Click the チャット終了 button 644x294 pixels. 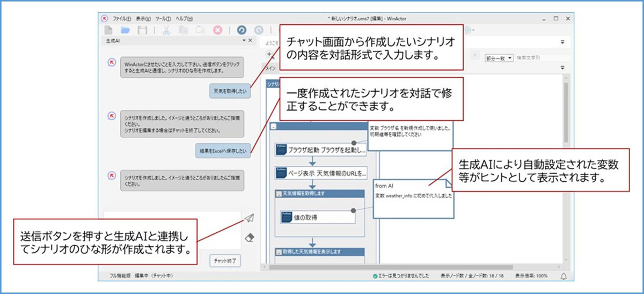point(225,261)
